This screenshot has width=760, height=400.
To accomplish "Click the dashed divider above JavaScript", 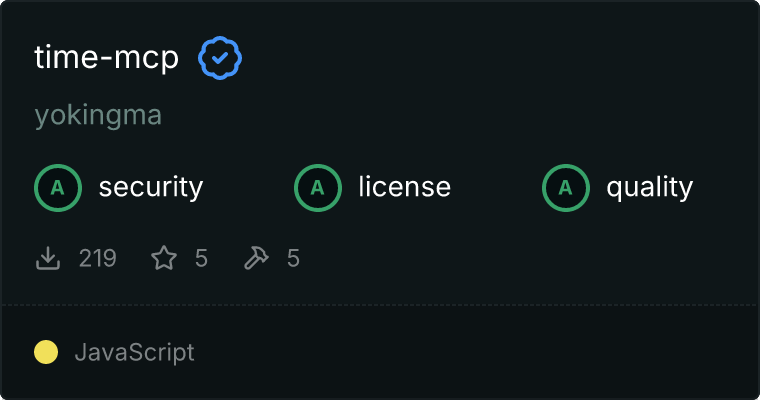I will pos(380,304).
